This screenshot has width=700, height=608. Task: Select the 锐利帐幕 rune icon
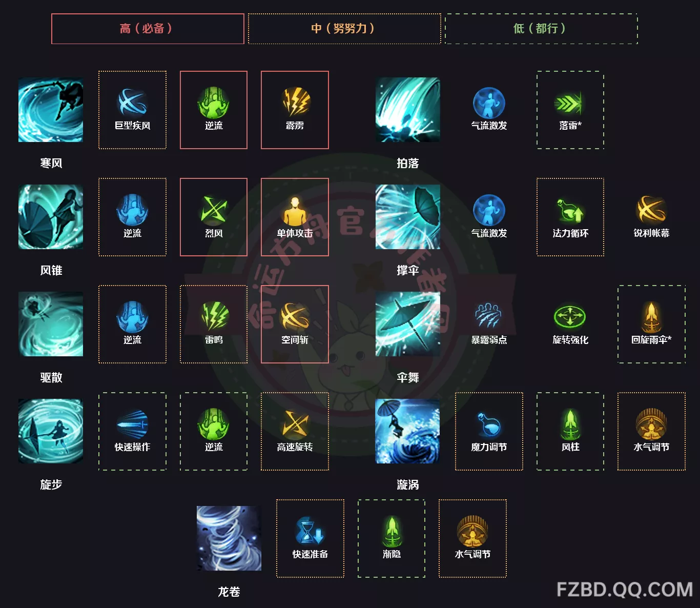click(651, 210)
